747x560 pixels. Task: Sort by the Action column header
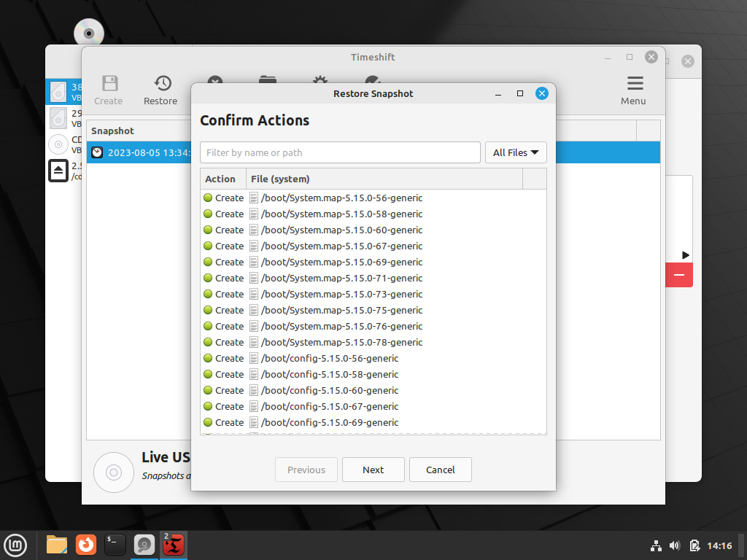223,179
